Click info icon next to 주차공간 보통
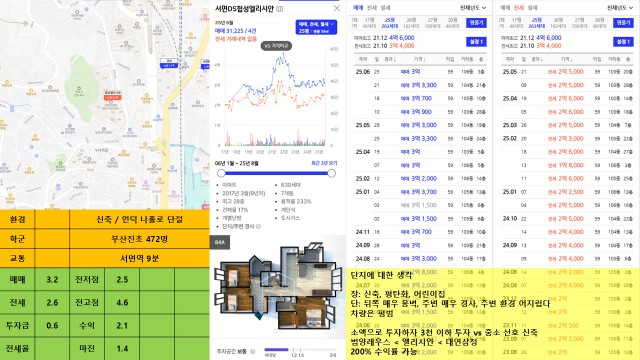This screenshot has height=360, width=640. click(x=253, y=351)
